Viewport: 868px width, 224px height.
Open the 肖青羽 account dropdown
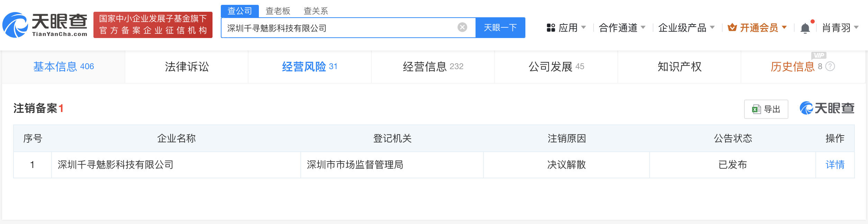pyautogui.click(x=840, y=28)
